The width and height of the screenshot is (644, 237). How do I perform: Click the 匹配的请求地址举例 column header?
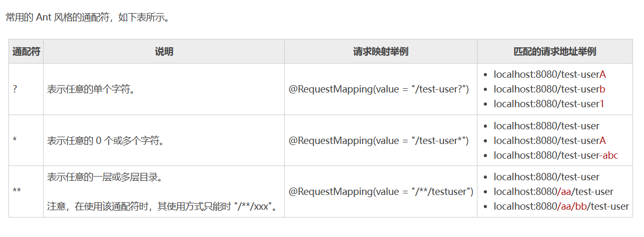click(x=555, y=51)
